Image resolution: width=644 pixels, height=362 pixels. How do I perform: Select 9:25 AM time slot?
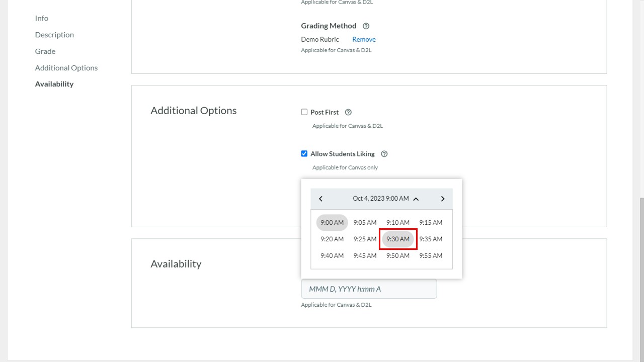[365, 239]
